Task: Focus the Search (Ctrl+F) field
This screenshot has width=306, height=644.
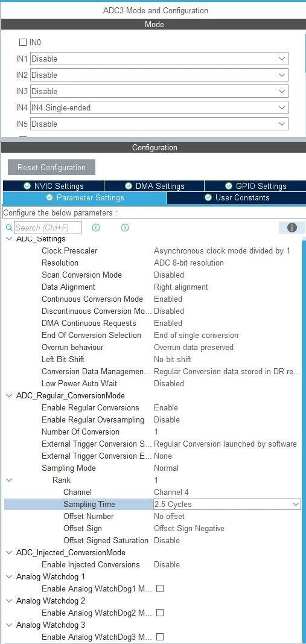Action: 48,228
